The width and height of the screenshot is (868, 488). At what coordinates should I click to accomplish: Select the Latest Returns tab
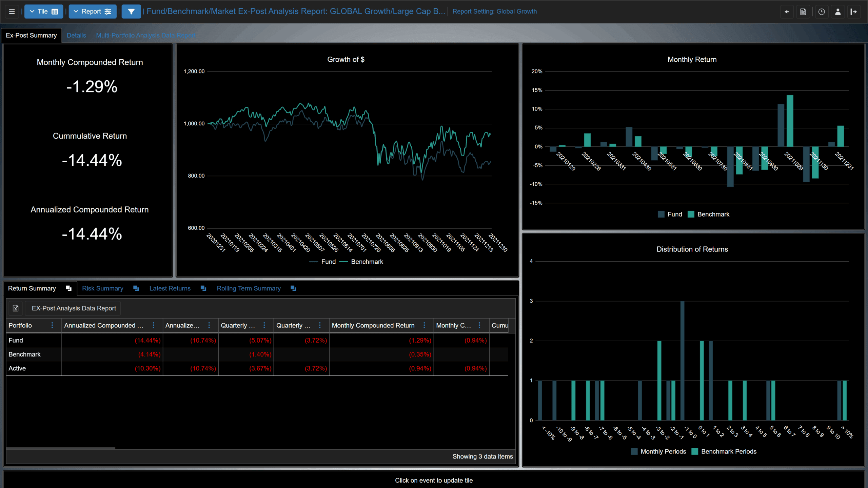pyautogui.click(x=170, y=288)
